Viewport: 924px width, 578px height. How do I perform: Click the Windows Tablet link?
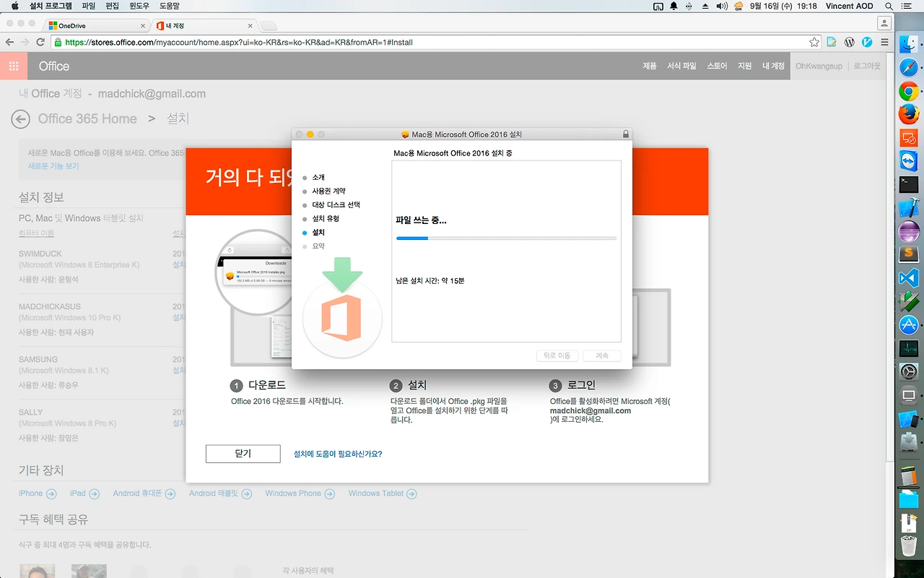pos(383,493)
